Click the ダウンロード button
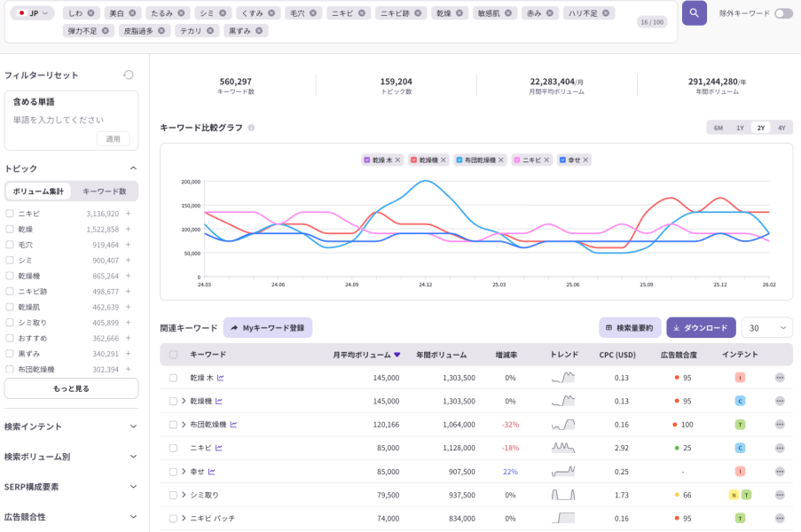Image resolution: width=801 pixels, height=532 pixels. [700, 328]
